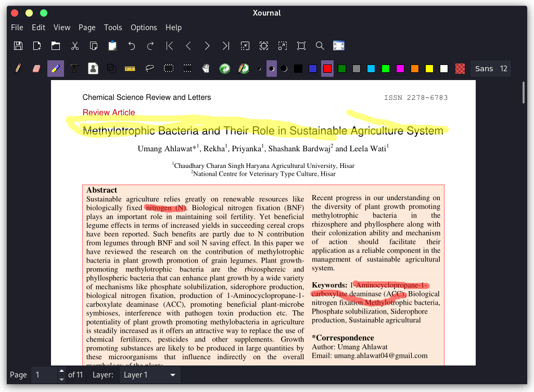Open the Options menu
This screenshot has width=534, height=392.
[x=144, y=28]
